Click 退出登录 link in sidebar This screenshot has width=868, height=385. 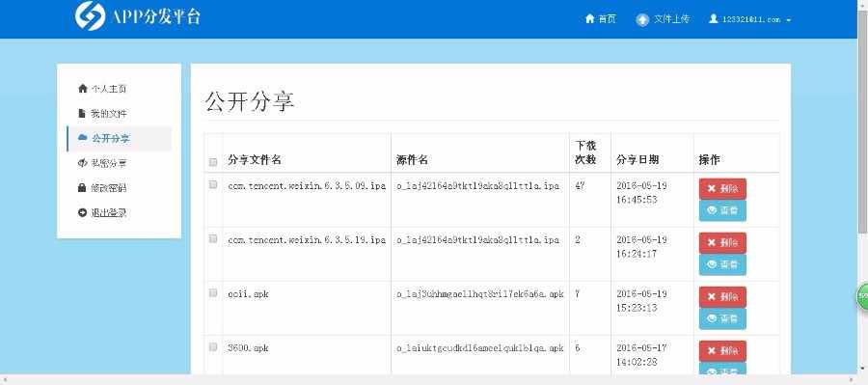click(x=109, y=212)
